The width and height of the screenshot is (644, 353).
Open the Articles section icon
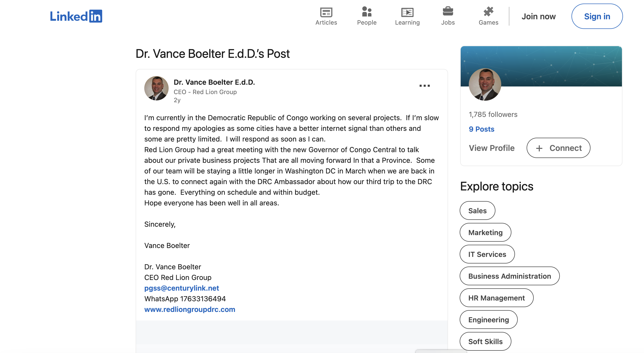click(326, 12)
